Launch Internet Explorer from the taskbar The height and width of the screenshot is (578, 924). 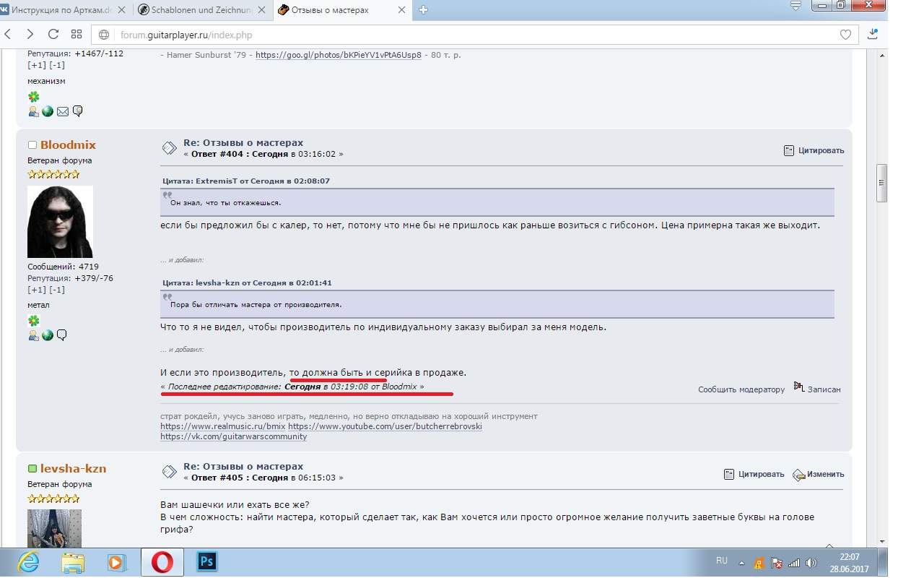pyautogui.click(x=28, y=561)
